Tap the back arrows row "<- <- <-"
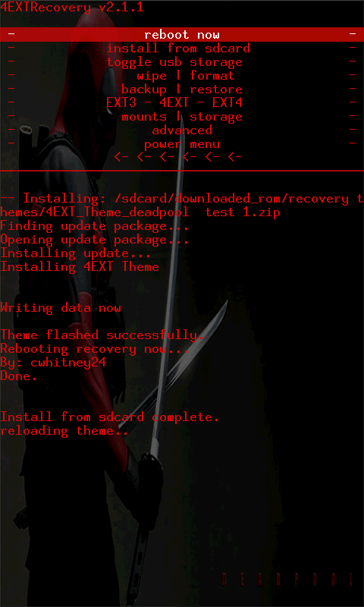 (178, 157)
